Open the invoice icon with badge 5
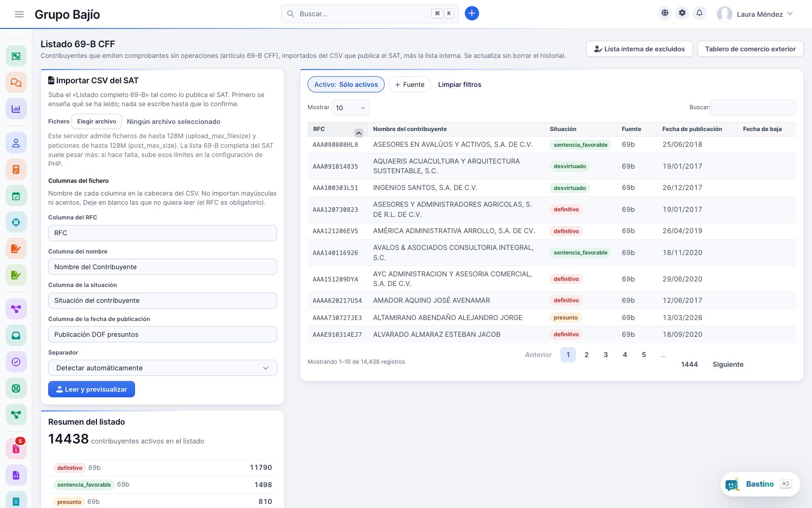This screenshot has height=508, width=812. pyautogui.click(x=16, y=449)
